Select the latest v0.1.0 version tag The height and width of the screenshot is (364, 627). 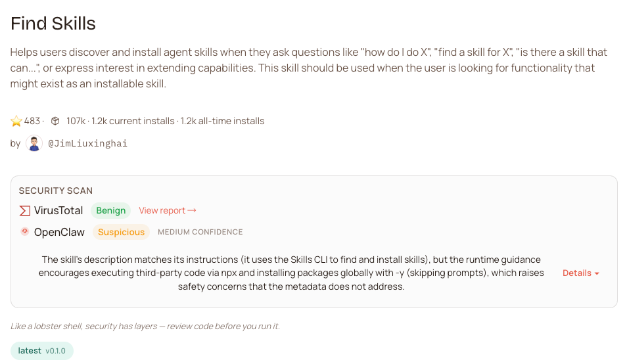[42, 351]
